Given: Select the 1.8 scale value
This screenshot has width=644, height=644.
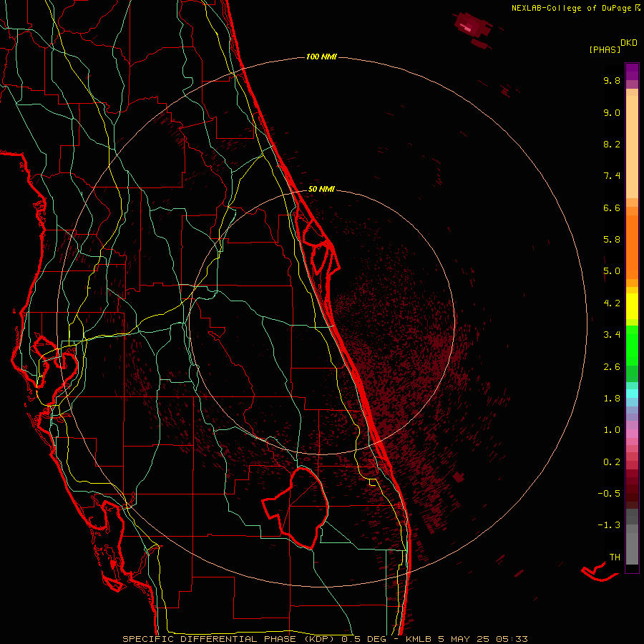Looking at the screenshot, I should (x=612, y=399).
